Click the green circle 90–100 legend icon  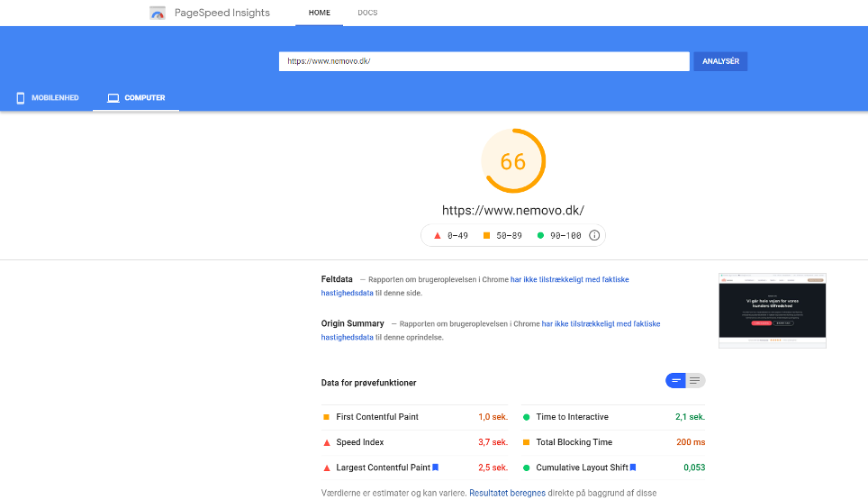540,235
